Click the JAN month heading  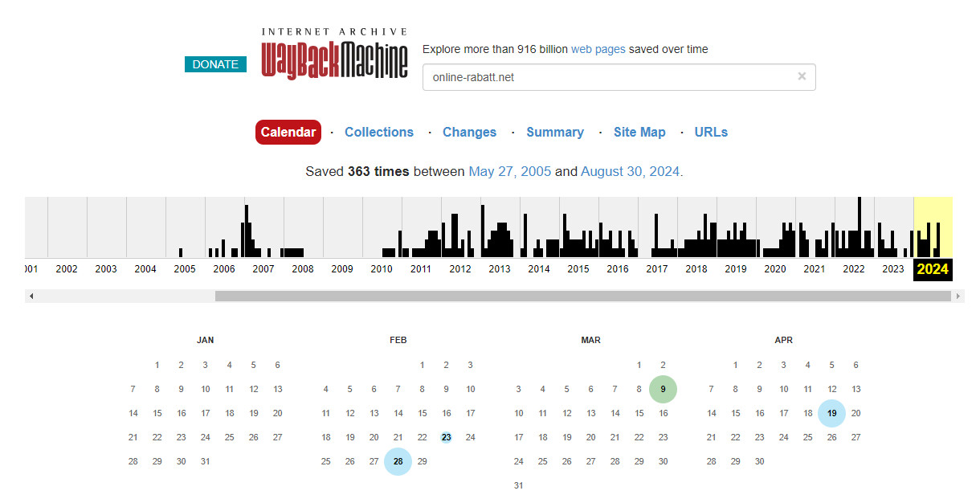[x=205, y=341]
